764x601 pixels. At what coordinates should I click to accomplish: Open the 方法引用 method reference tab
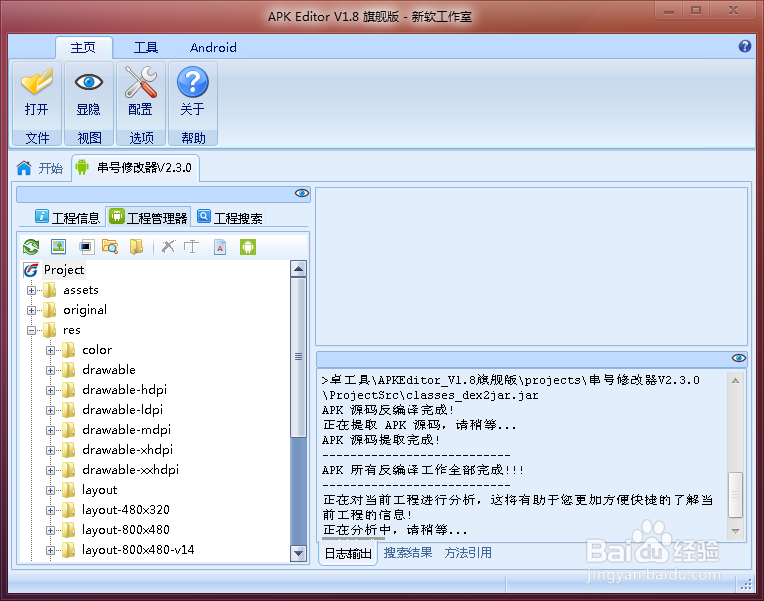coord(468,553)
